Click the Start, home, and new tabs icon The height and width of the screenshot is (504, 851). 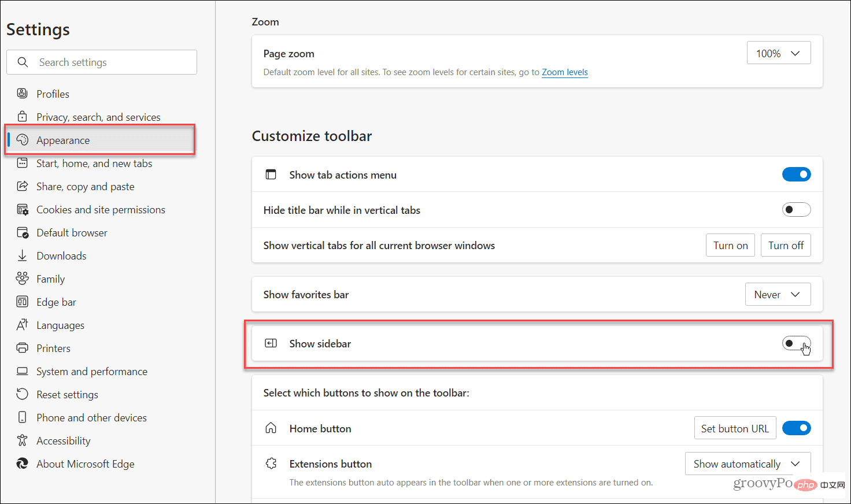coord(22,162)
